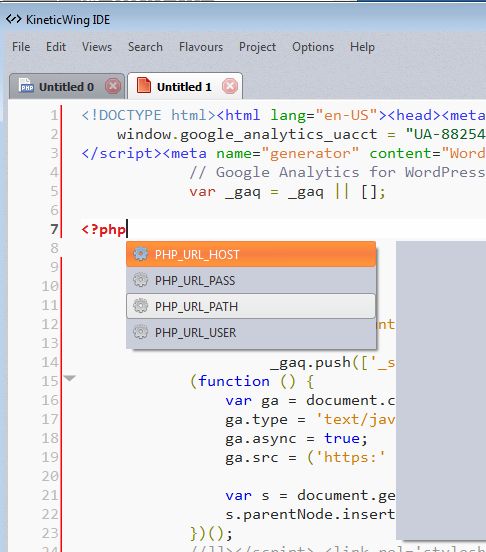Click the PHP file icon on Untitled 0
This screenshot has height=552, width=486.
[26, 86]
